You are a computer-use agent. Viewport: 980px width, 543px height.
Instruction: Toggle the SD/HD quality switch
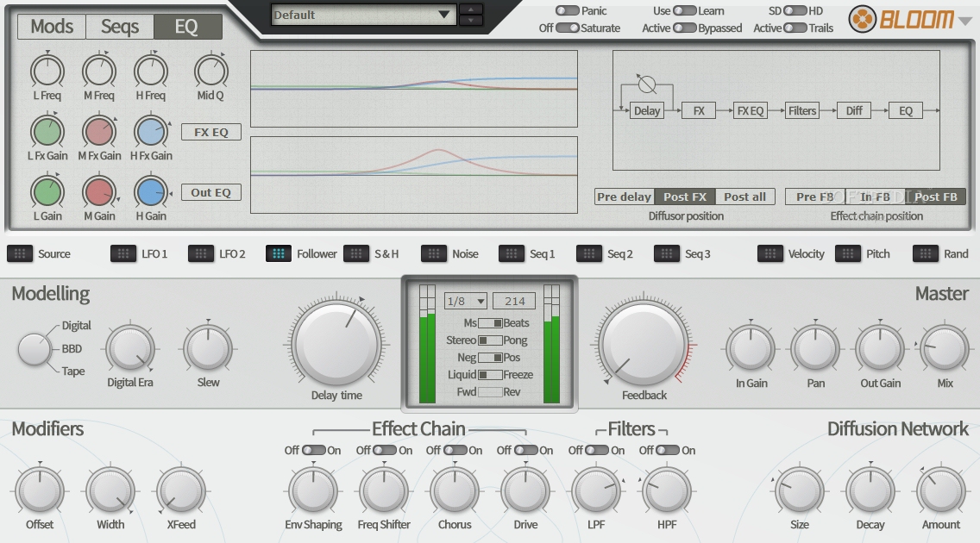[x=795, y=10]
